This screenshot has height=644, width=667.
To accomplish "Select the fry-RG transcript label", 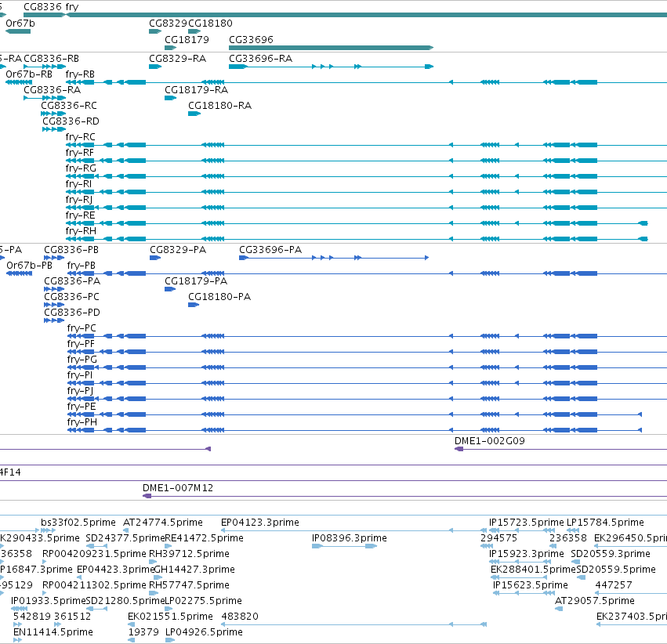I will (81, 168).
